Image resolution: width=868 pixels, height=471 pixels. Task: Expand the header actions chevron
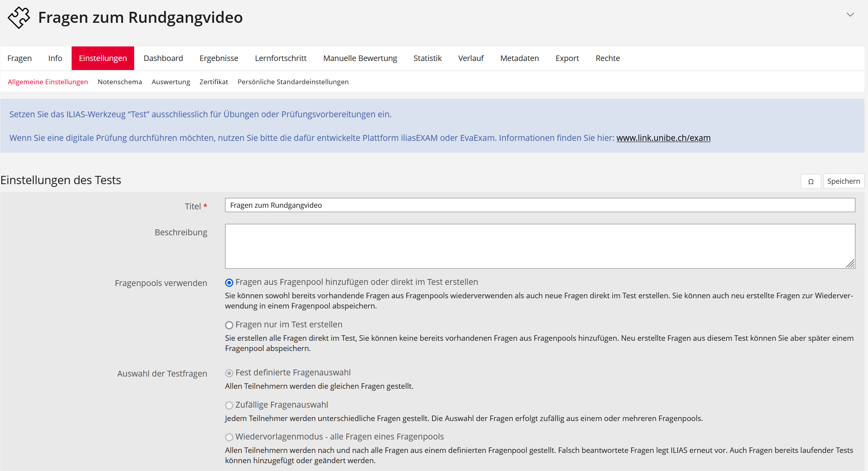[x=850, y=15]
